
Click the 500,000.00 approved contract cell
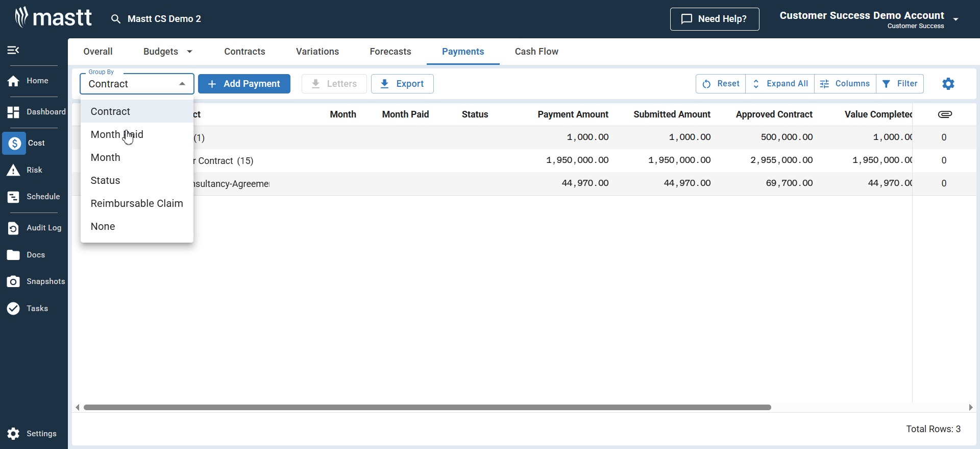coord(787,137)
